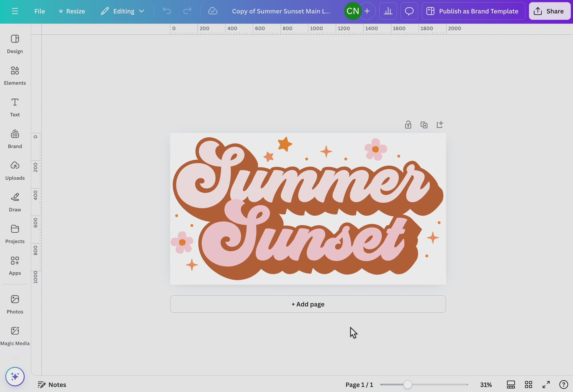Screen dimensions: 573x392
Task: View insights bar chart icon
Action: pyautogui.click(x=388, y=11)
